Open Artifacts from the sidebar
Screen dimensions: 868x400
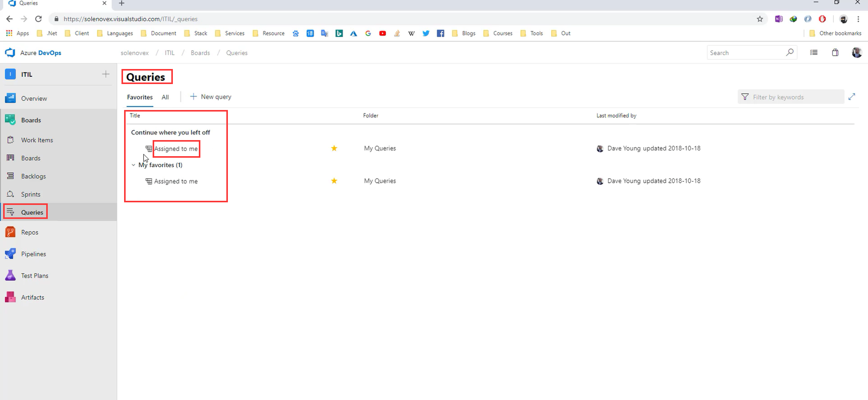click(x=32, y=298)
